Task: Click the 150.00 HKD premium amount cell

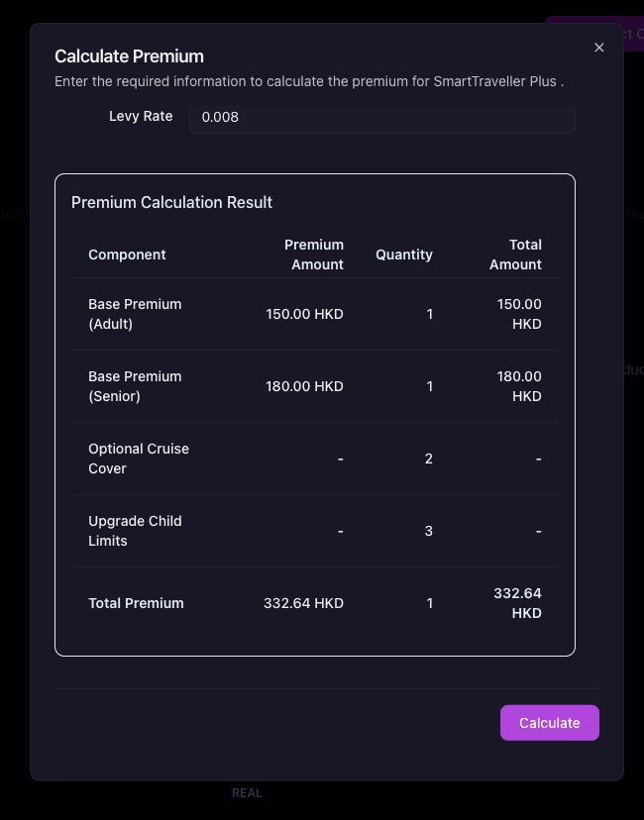Action: coord(304,314)
